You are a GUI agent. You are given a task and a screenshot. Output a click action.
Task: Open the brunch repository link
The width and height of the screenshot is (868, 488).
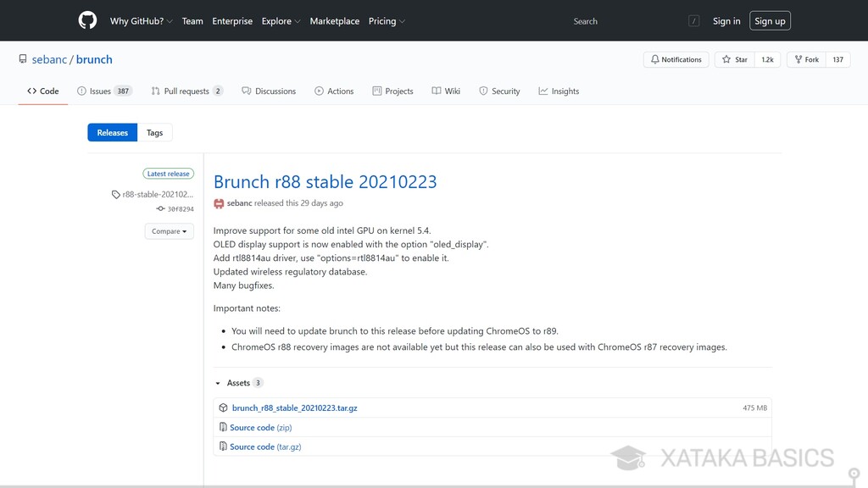(94, 59)
